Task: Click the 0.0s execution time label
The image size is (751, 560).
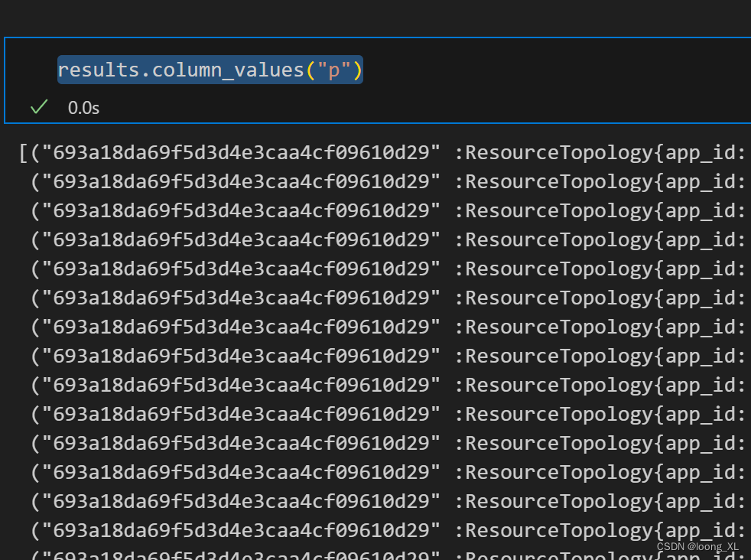Action: pyautogui.click(x=83, y=108)
